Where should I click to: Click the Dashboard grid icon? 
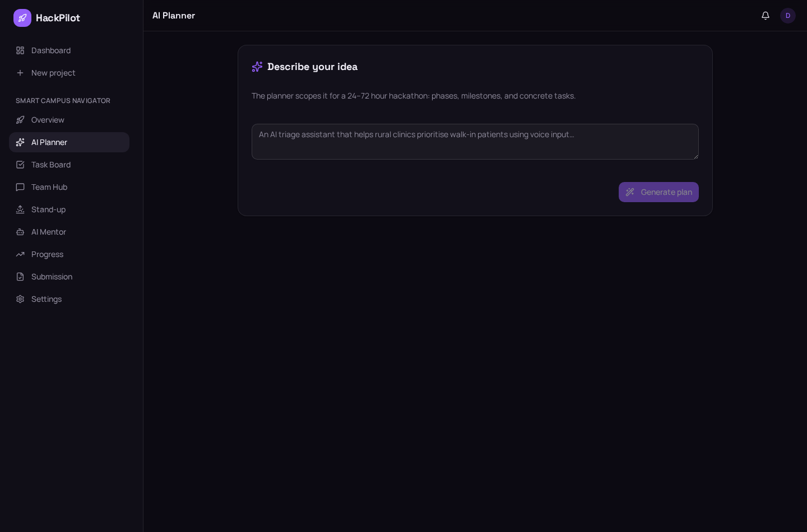pos(20,50)
